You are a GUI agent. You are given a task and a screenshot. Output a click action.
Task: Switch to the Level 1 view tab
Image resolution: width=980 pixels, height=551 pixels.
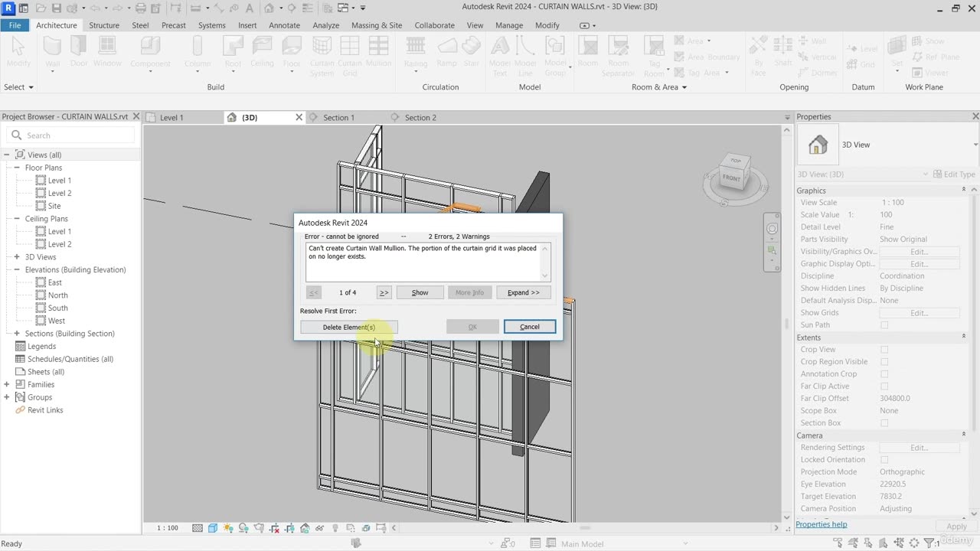click(171, 118)
